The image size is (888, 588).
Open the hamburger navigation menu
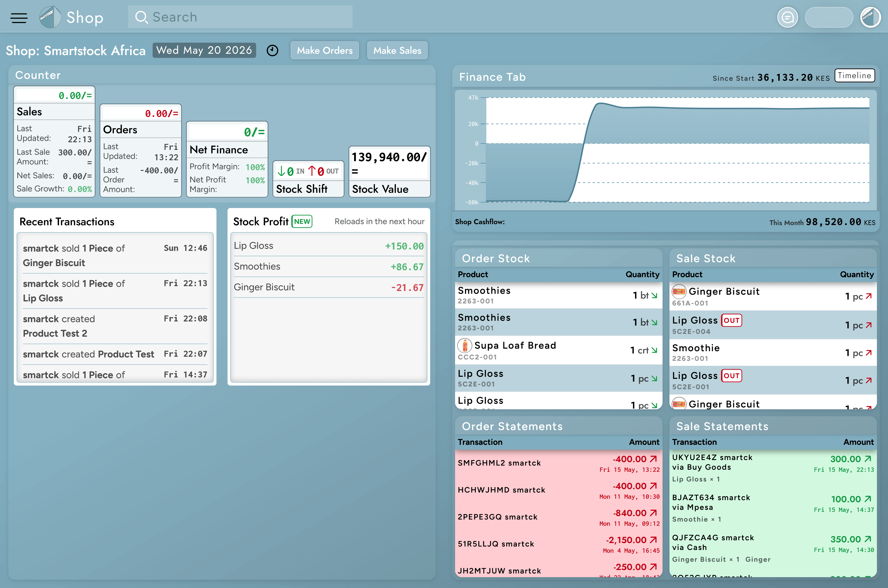[x=19, y=18]
